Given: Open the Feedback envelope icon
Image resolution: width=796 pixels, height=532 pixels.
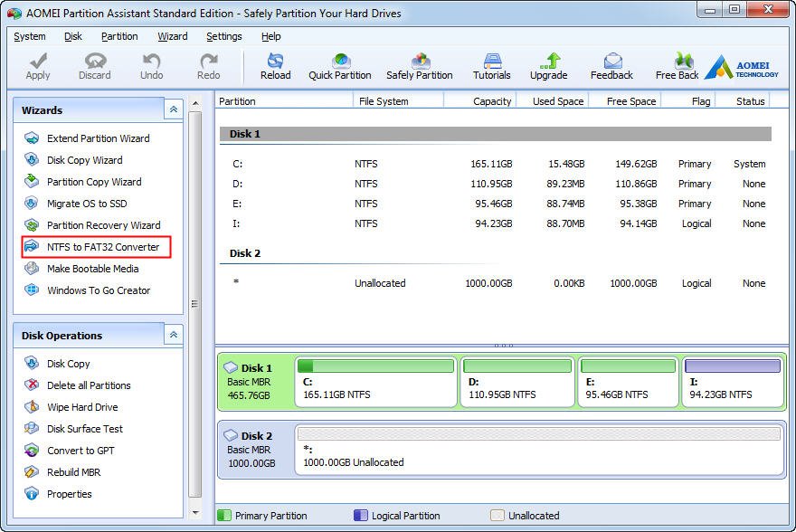Looking at the screenshot, I should 611,66.
